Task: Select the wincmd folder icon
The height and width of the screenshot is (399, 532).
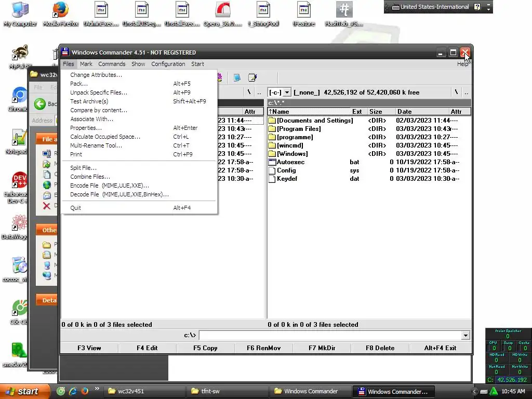Action: [x=272, y=145]
